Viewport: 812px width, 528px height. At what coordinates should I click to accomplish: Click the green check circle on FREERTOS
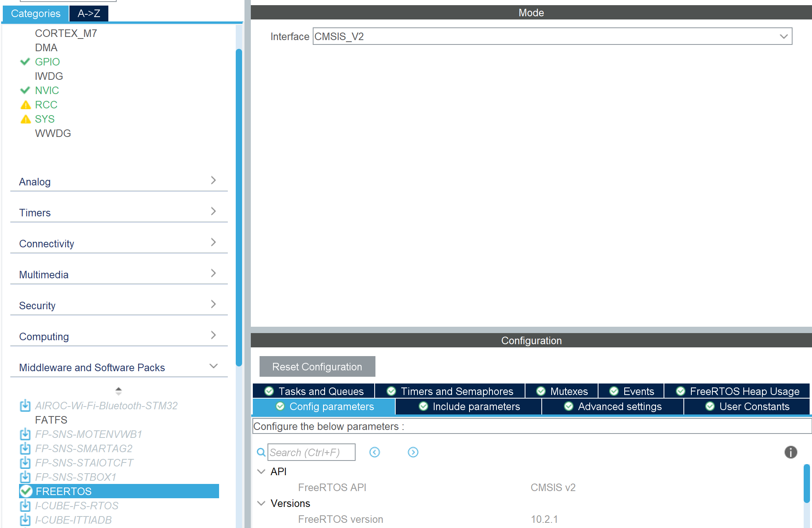point(26,491)
